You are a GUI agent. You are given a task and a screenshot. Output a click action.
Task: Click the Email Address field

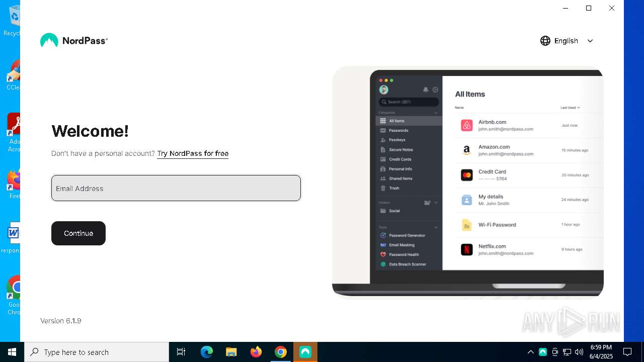click(x=176, y=188)
